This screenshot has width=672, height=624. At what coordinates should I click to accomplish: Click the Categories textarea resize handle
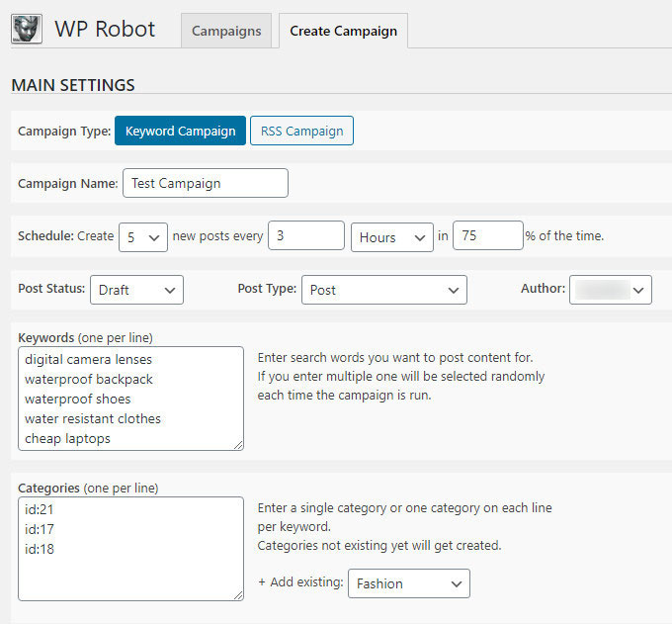(x=237, y=594)
